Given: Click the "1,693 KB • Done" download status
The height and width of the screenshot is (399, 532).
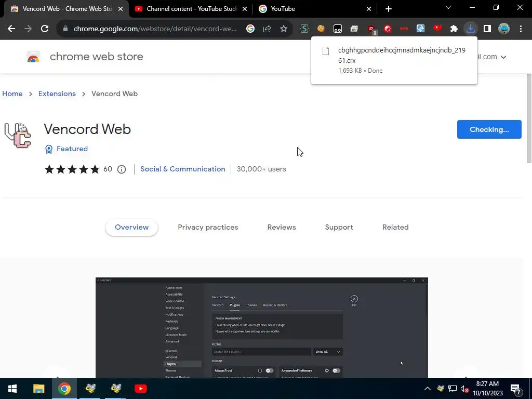Looking at the screenshot, I should 361,71.
